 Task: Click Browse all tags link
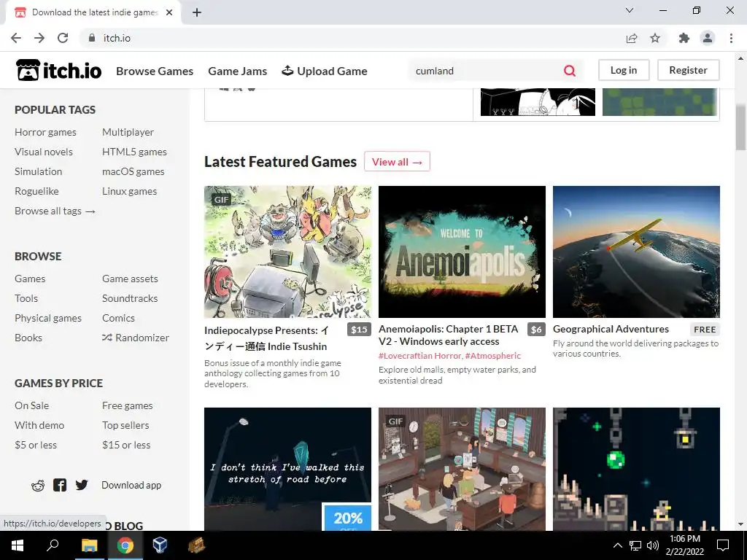click(55, 211)
